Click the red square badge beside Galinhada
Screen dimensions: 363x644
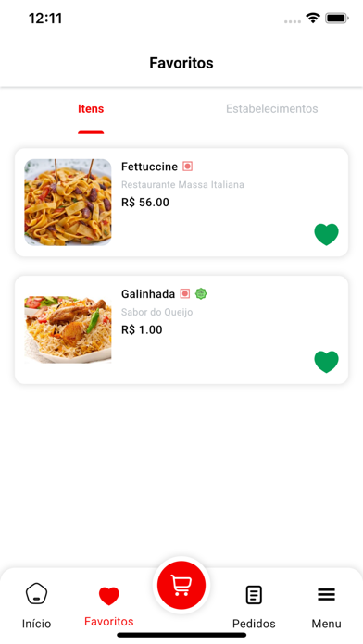[x=185, y=293]
